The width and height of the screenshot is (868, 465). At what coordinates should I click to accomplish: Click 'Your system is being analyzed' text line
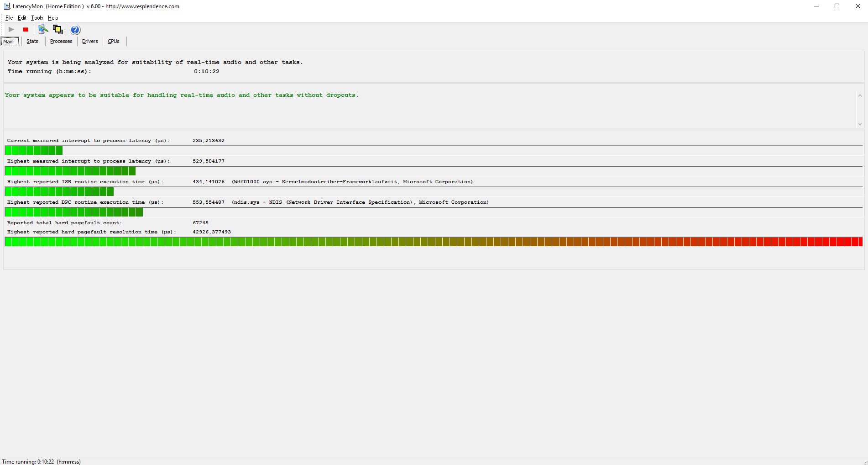[x=155, y=62]
